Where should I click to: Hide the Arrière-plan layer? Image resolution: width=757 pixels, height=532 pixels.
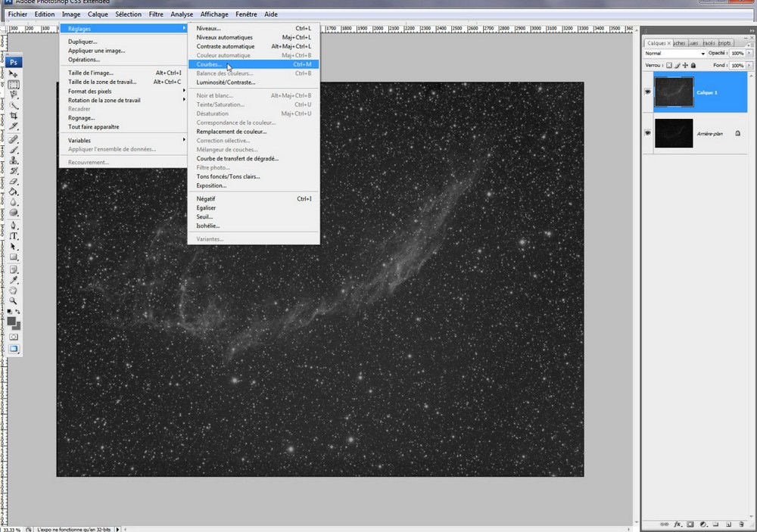click(647, 132)
